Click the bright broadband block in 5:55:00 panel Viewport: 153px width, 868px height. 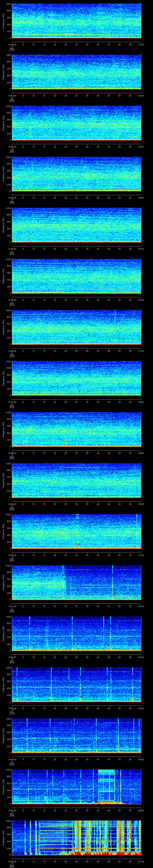pyautogui.click(x=107, y=787)
